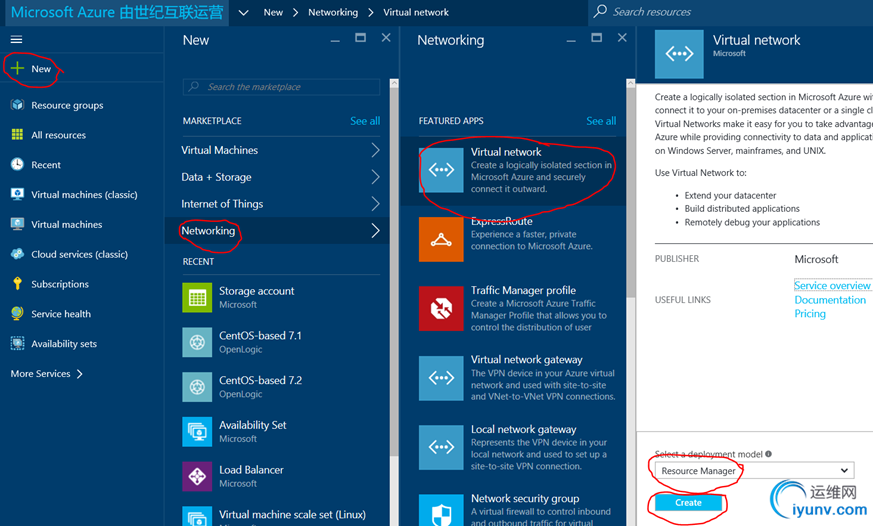The image size is (873, 526).
Task: Expand More Services chevron
Action: [80, 373]
